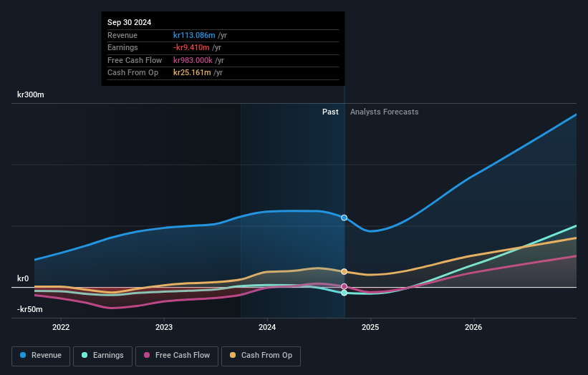
Task: Click the 2022 x-axis label
Action: [x=61, y=327]
